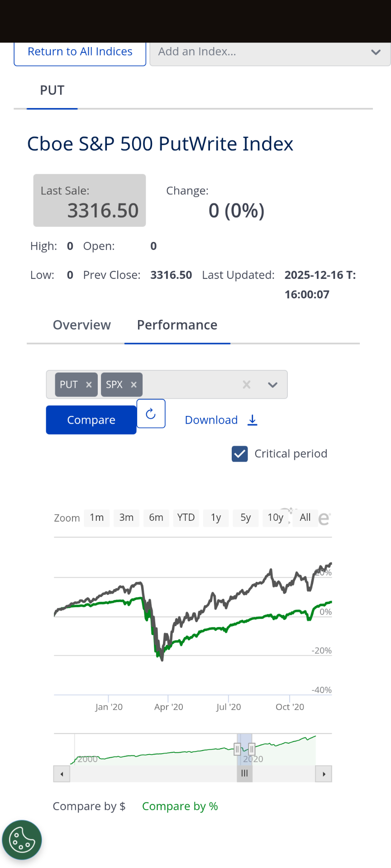This screenshot has width=391, height=868.
Task: Open cookie preferences icon
Action: pyautogui.click(x=22, y=840)
